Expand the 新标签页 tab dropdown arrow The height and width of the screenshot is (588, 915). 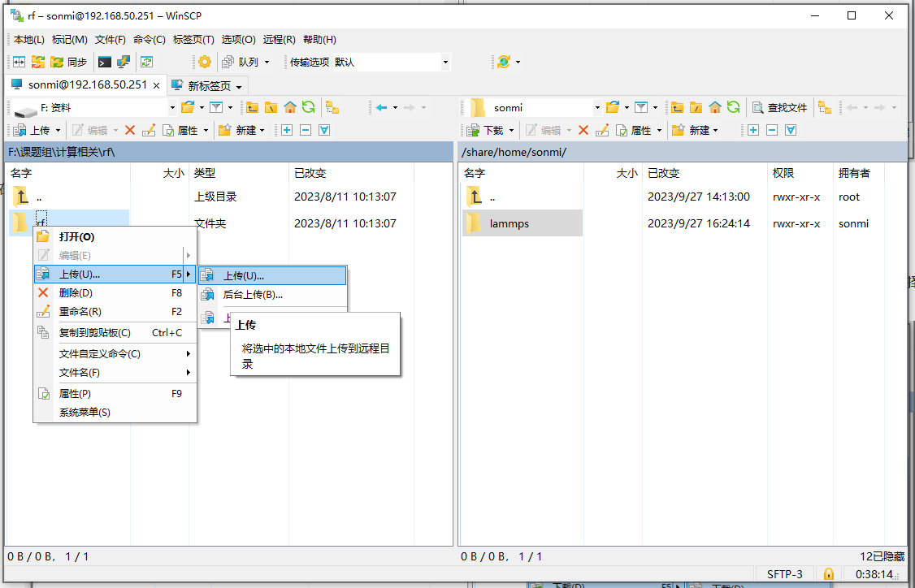pos(239,87)
